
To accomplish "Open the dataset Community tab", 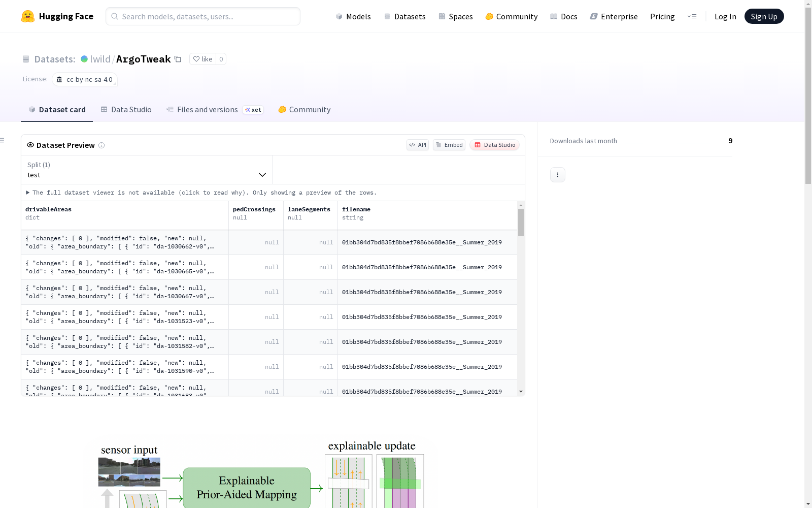I will click(x=304, y=110).
